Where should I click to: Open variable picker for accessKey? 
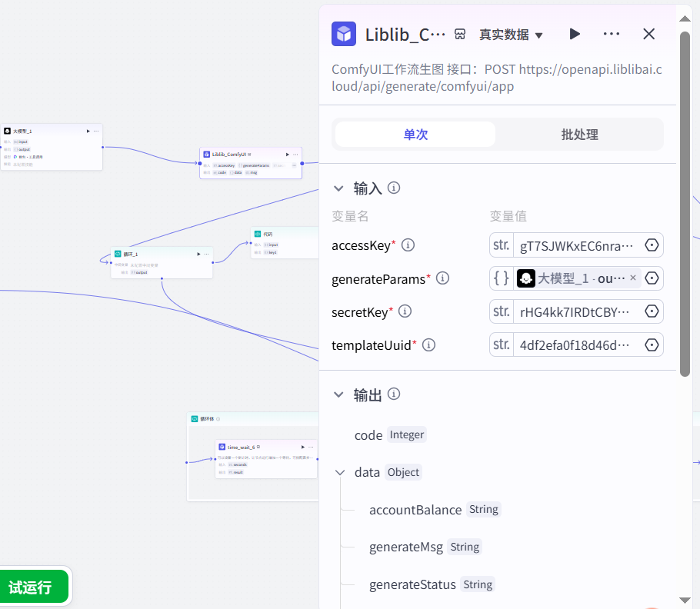pos(652,245)
